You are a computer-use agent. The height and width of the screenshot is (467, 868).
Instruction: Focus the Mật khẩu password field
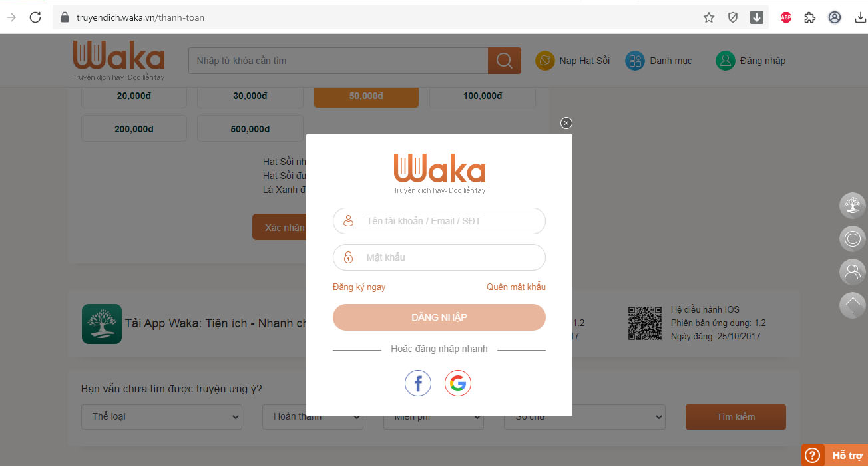pyautogui.click(x=439, y=257)
